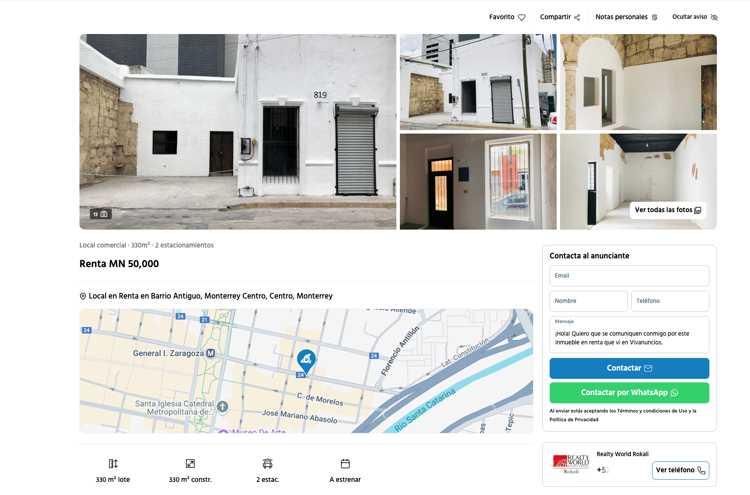Click the construction area icon above 330 m² constr.
The image size is (750, 495).
click(x=190, y=463)
